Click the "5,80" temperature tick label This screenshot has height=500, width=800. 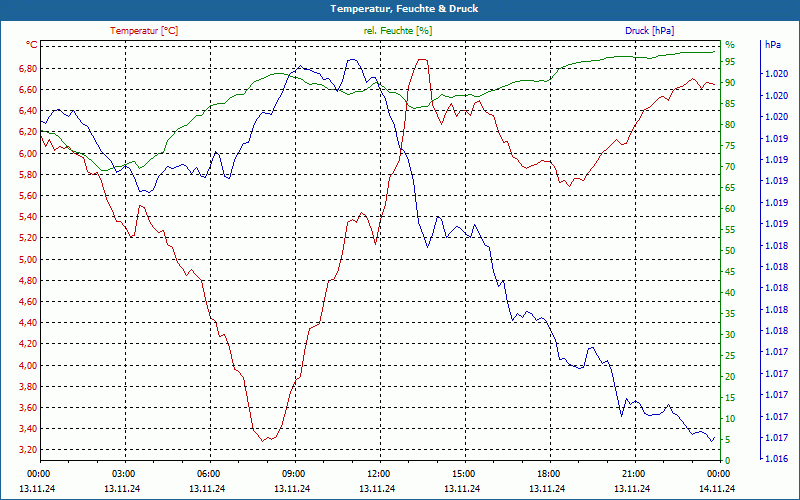(29, 174)
